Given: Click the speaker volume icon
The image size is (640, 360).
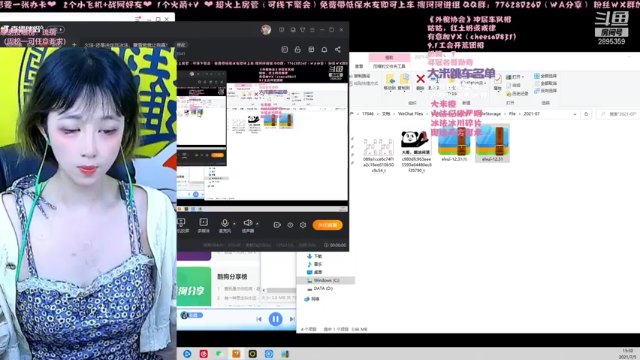Looking at the screenshot, I should point(247,222).
